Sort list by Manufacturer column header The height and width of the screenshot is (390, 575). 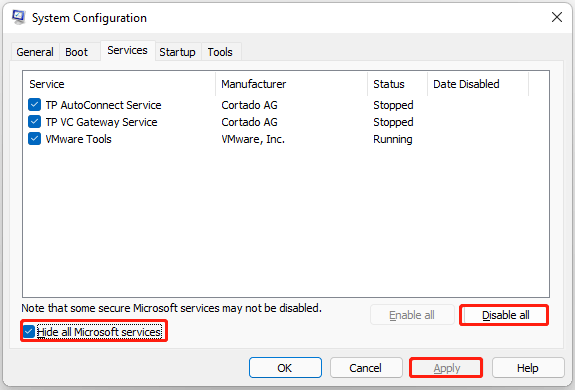(292, 84)
